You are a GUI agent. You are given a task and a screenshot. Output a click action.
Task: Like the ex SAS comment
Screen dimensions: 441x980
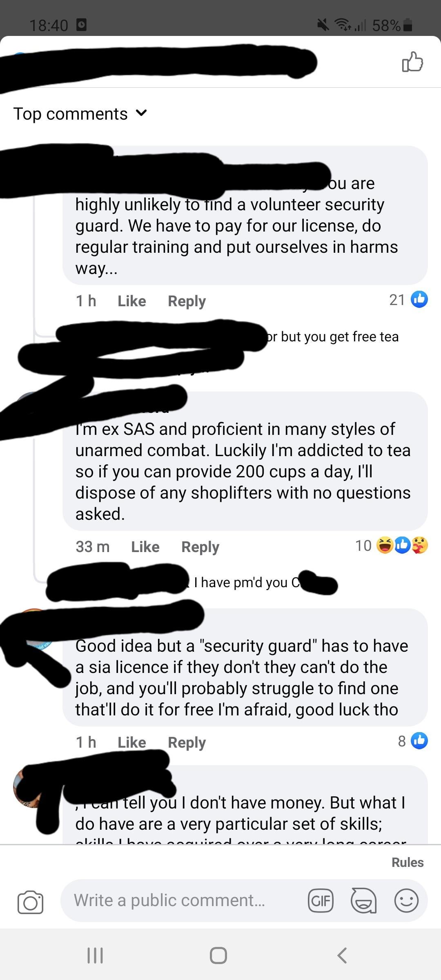pos(145,547)
